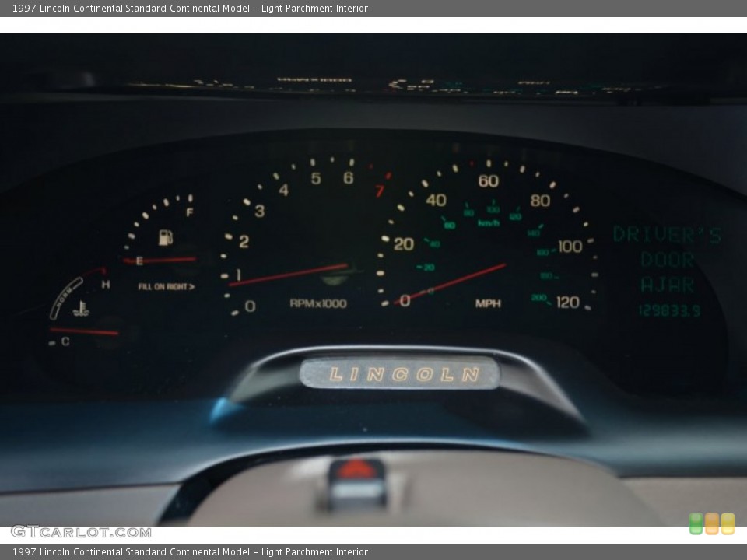Click the 1 on the tachometer
This screenshot has height=560, width=747.
[238, 275]
